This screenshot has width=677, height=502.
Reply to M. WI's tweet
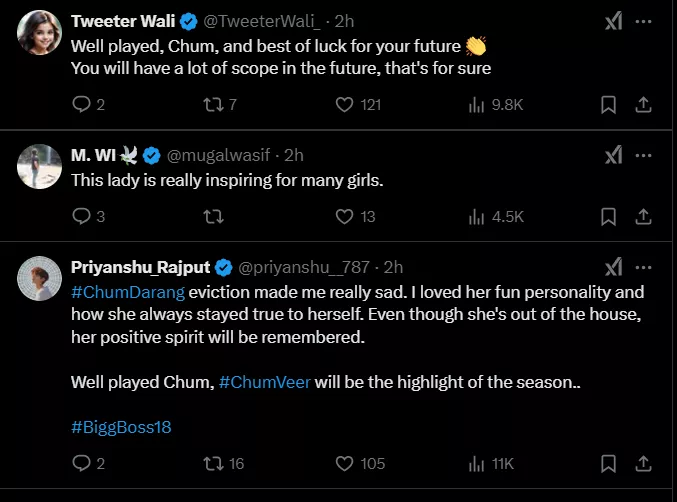pos(82,216)
